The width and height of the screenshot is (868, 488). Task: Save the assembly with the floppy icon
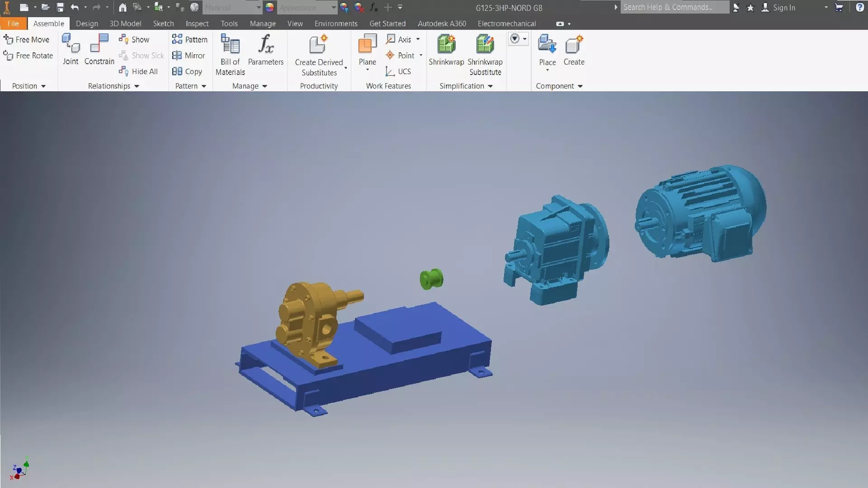click(x=60, y=7)
